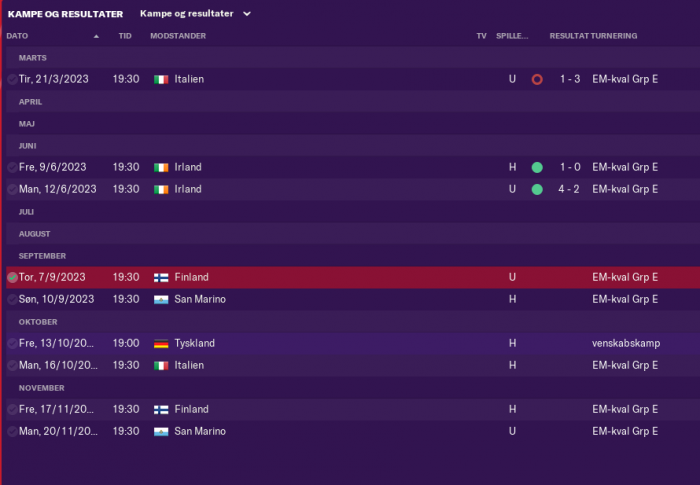Screen dimensions: 700x485
Task: Toggle checkmark for Søn, 10/9/2023 match
Action: tap(12, 299)
